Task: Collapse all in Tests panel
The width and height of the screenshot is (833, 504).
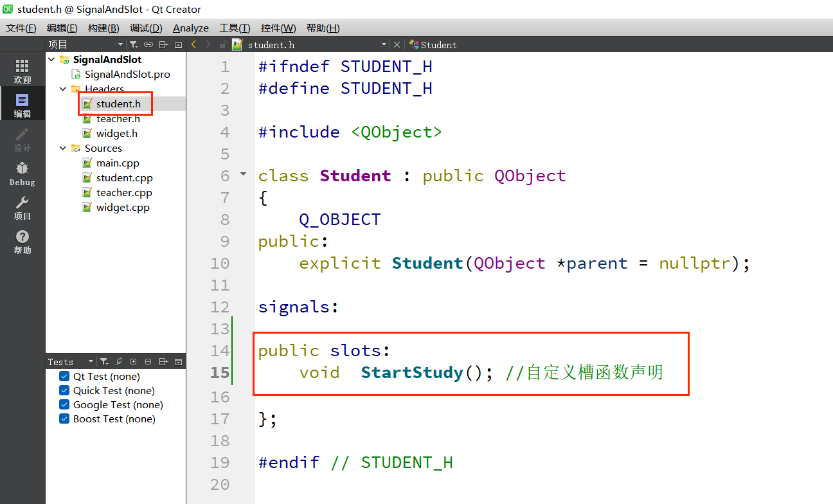Action: click(x=148, y=362)
